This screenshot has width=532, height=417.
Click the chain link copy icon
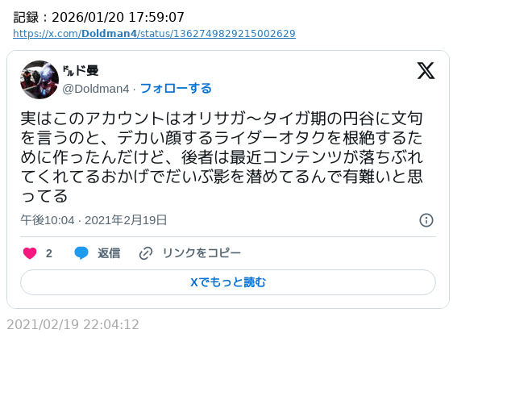click(x=146, y=253)
